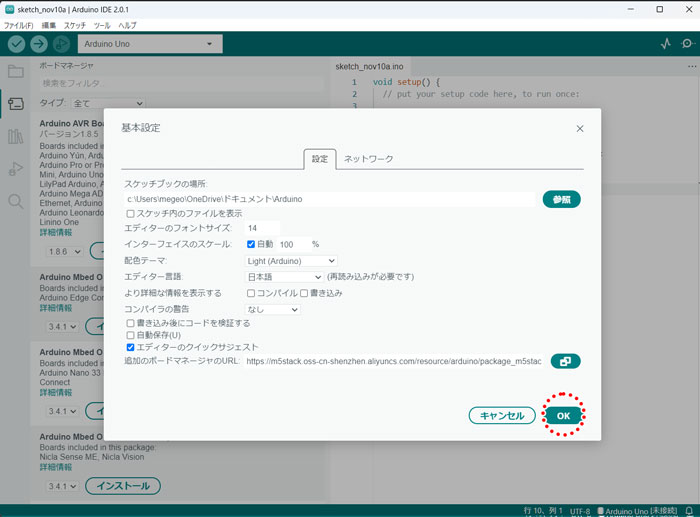Viewport: 700px width, 517px height.
Task: Open the 1.8.6 version dropdown
Action: coord(64,252)
